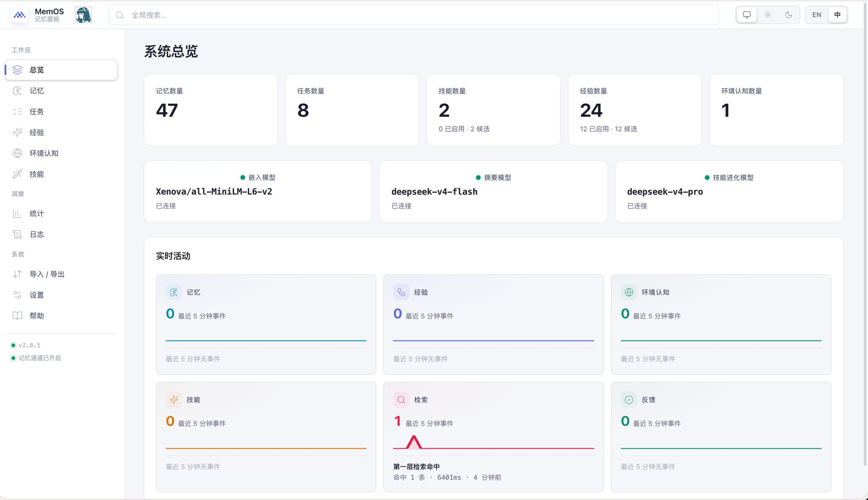Click the 环境认知数量 card
Screen dimensions: 868x500
(x=776, y=110)
